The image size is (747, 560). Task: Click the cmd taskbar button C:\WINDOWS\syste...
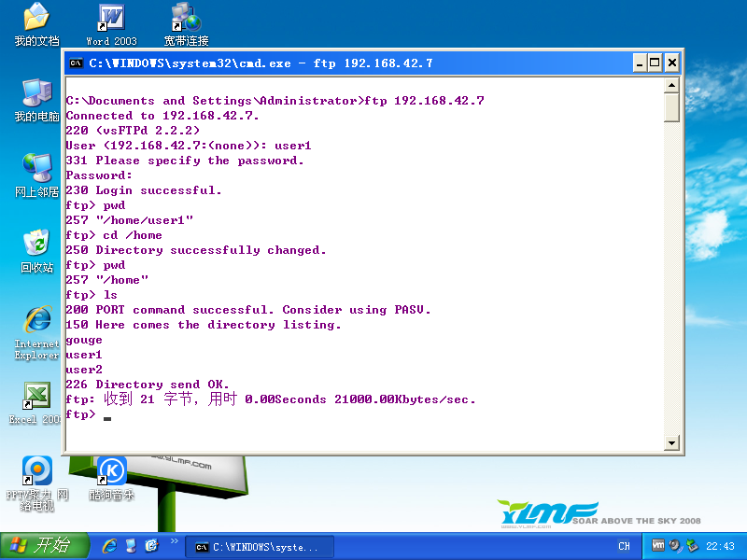[x=260, y=547]
